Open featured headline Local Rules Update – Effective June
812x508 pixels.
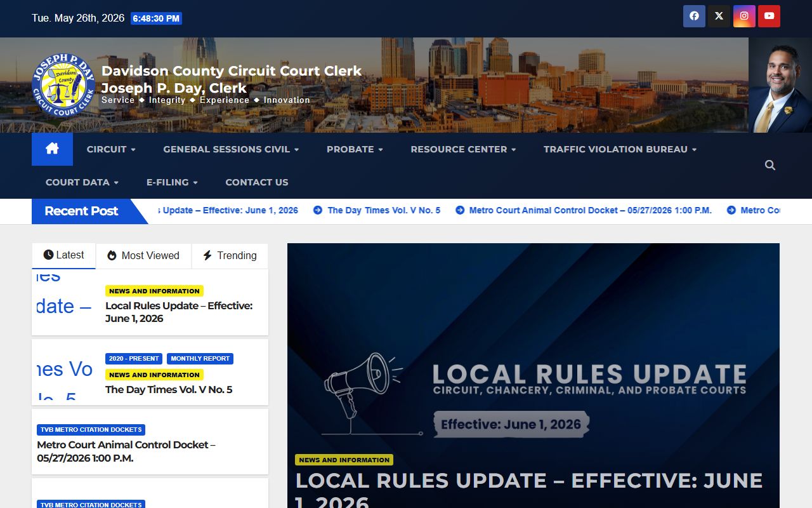pos(529,490)
